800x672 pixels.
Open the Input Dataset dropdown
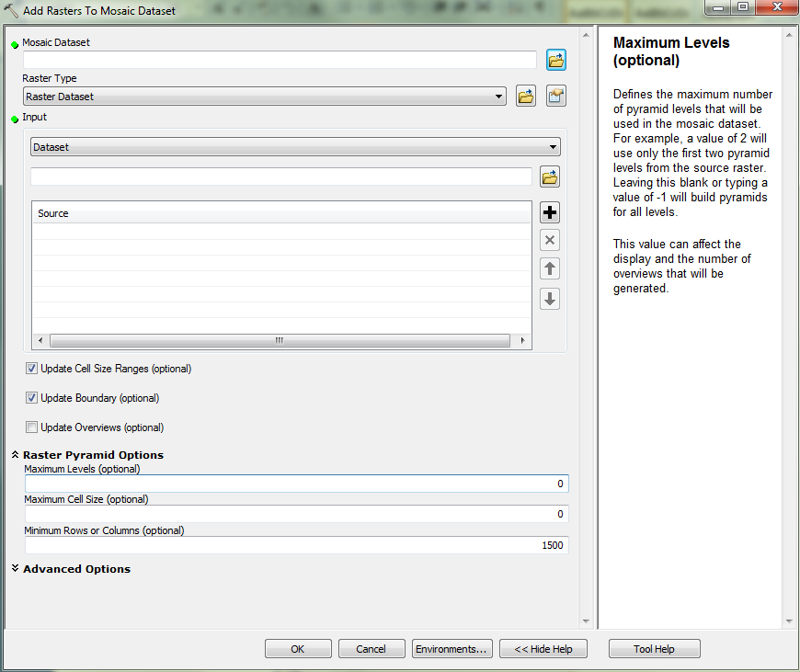[295, 147]
